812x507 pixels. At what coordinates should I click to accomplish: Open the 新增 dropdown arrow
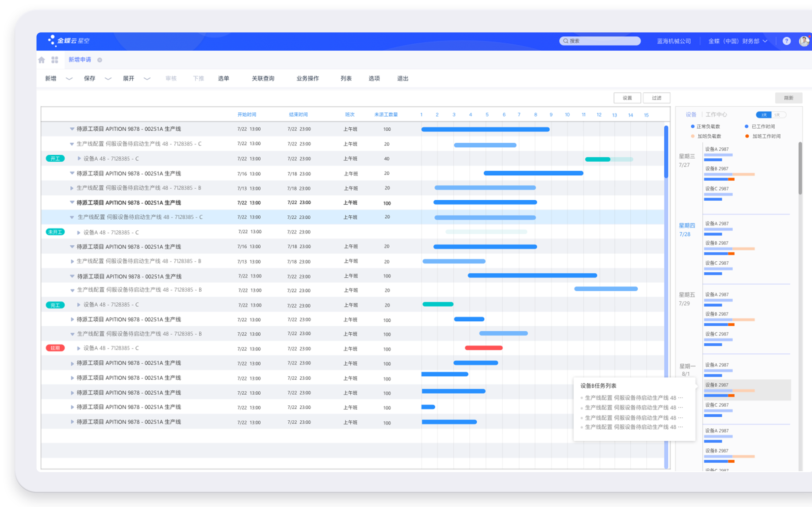coord(69,79)
